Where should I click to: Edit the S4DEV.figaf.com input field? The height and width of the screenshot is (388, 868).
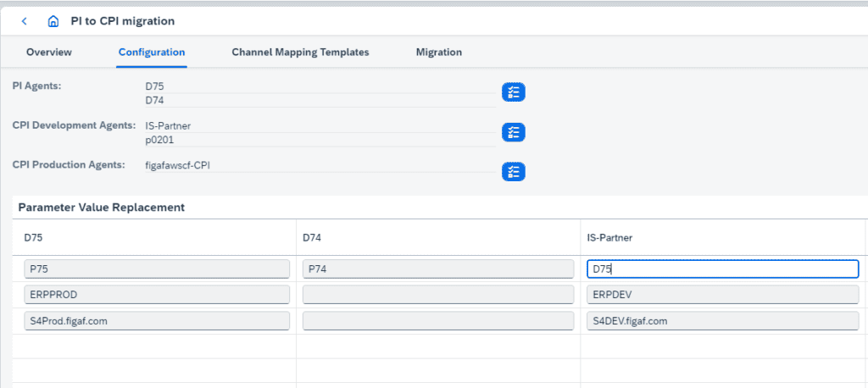tap(722, 320)
